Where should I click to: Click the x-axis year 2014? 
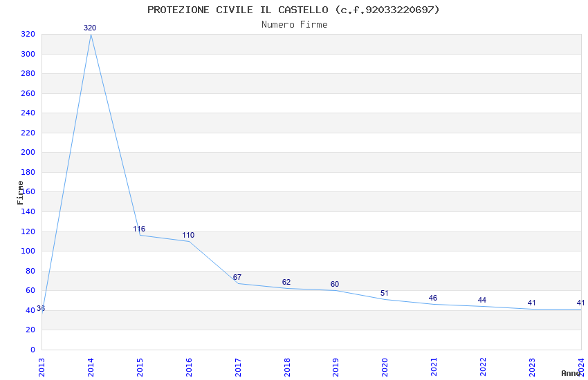coord(91,368)
